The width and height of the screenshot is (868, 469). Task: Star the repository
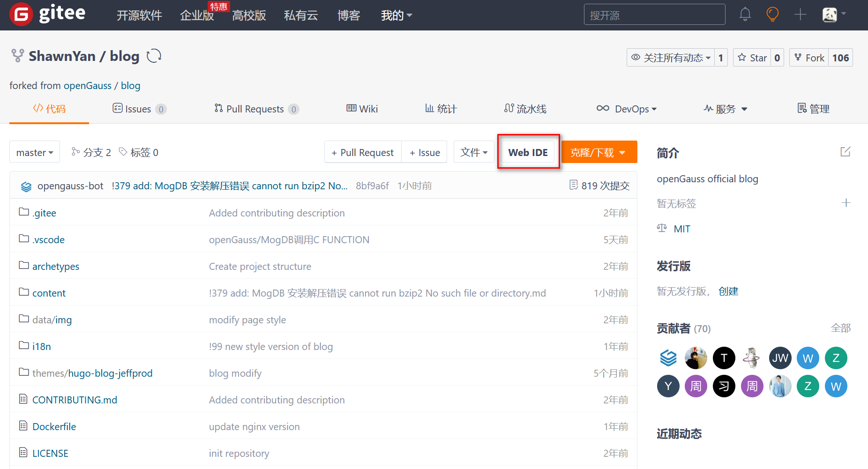point(752,58)
